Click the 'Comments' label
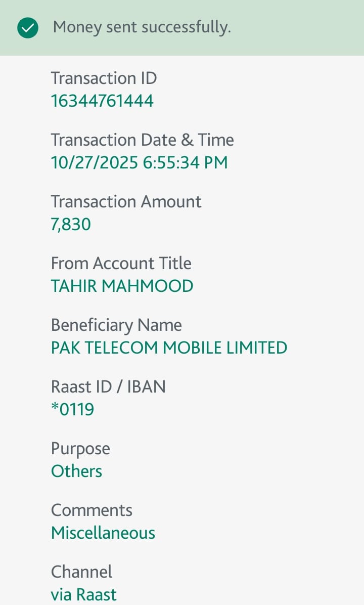This screenshot has width=364, height=605. click(92, 510)
